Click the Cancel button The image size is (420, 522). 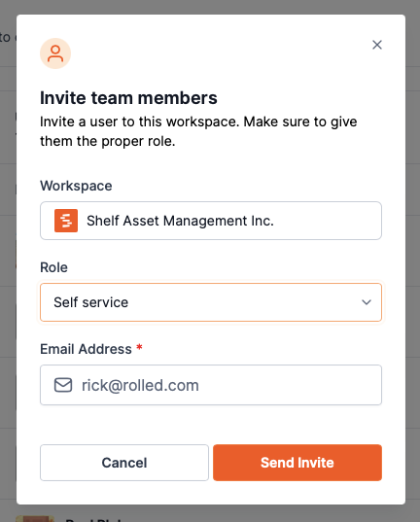coord(124,463)
